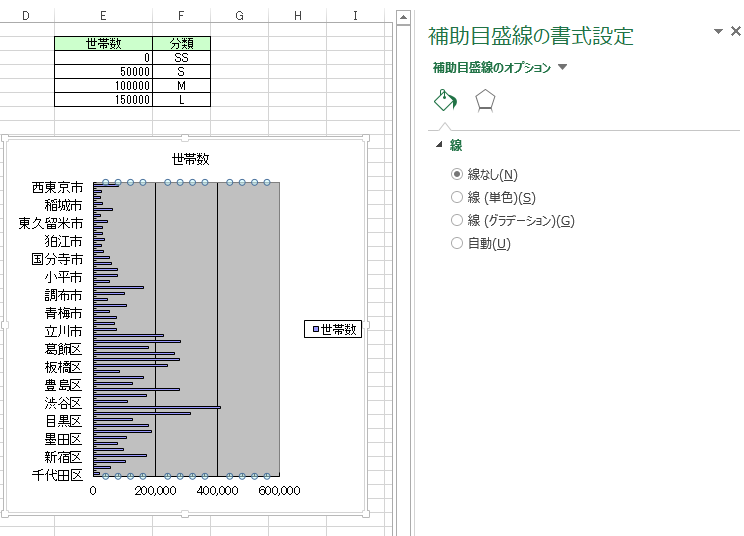Screen dimensions: 744x536
Task: Click the 400,000 horizontal axis label
Action: click(x=217, y=491)
